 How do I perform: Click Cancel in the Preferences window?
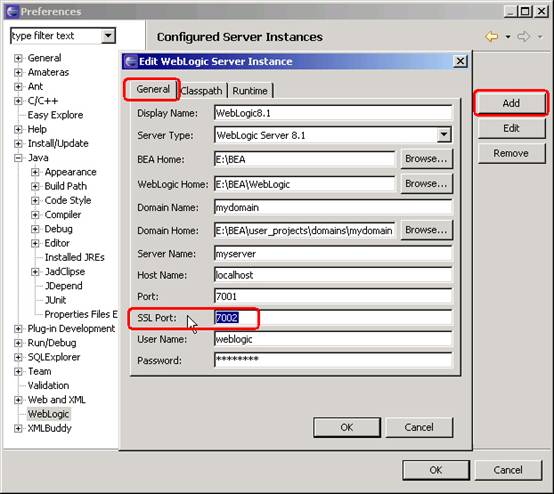pos(508,470)
